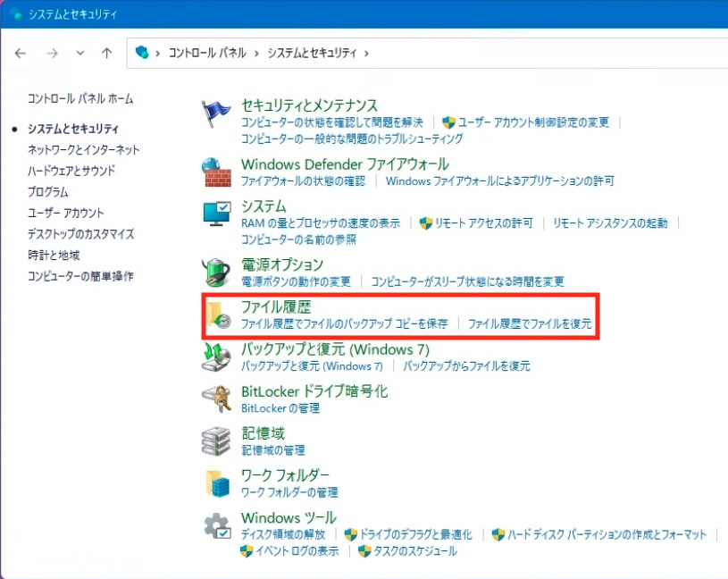Click the back arrow navigation button

point(21,53)
